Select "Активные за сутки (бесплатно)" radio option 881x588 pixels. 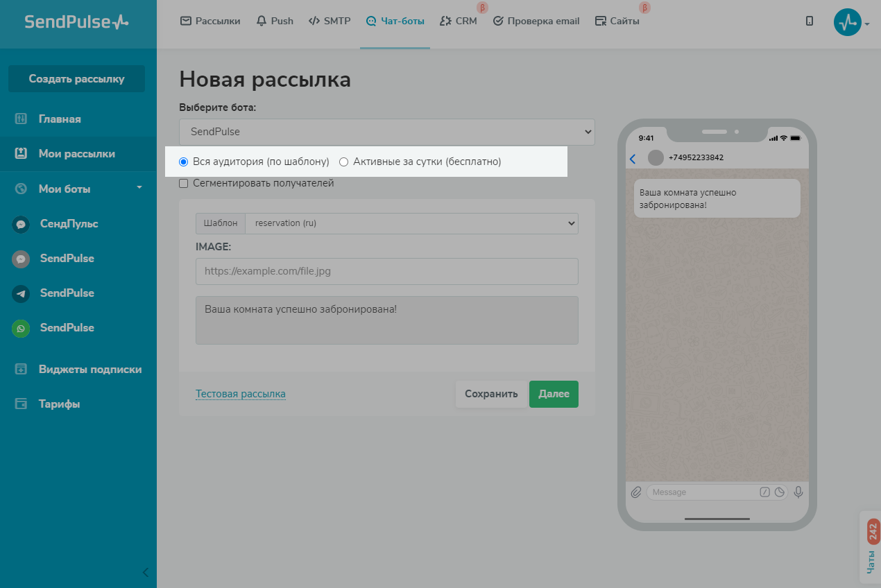[x=343, y=162]
